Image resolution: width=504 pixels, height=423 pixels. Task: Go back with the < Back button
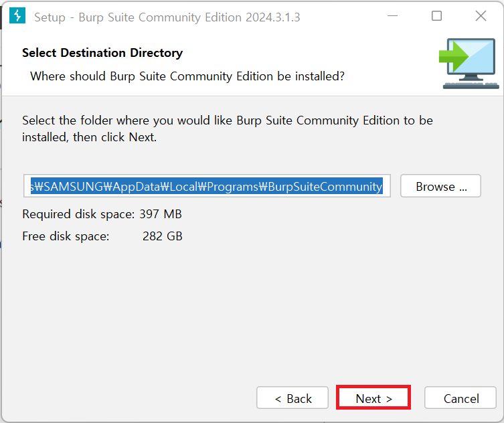(x=292, y=398)
